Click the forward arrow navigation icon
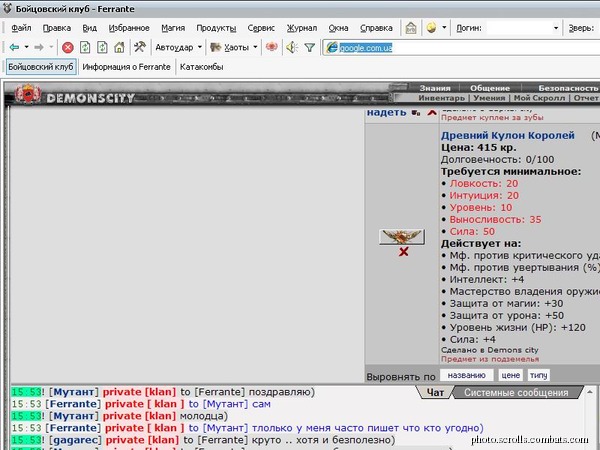 (x=39, y=47)
